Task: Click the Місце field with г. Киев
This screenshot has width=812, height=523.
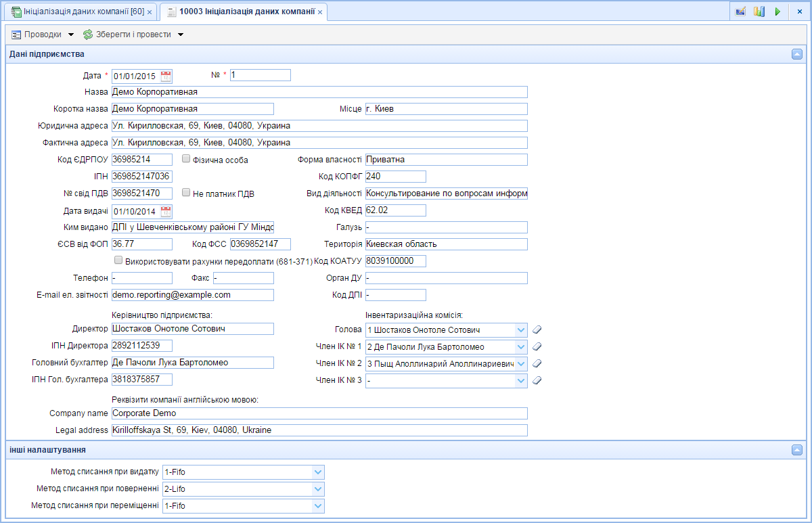Action: pyautogui.click(x=446, y=109)
